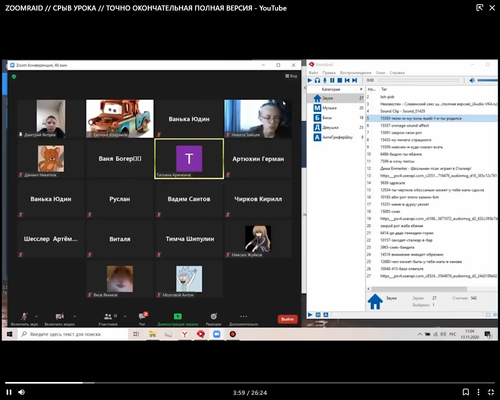This screenshot has width=500, height=400.
Task: Expand arrow beside Zoom participants button
Action: pyautogui.click(x=125, y=316)
